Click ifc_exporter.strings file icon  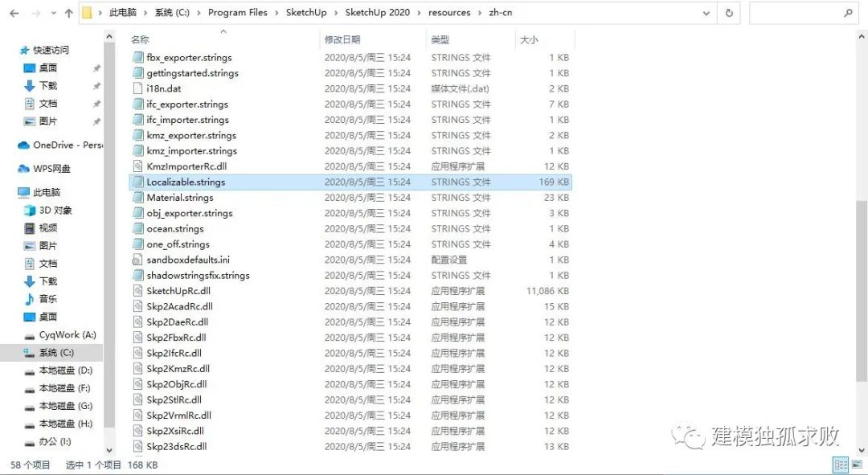(x=138, y=104)
